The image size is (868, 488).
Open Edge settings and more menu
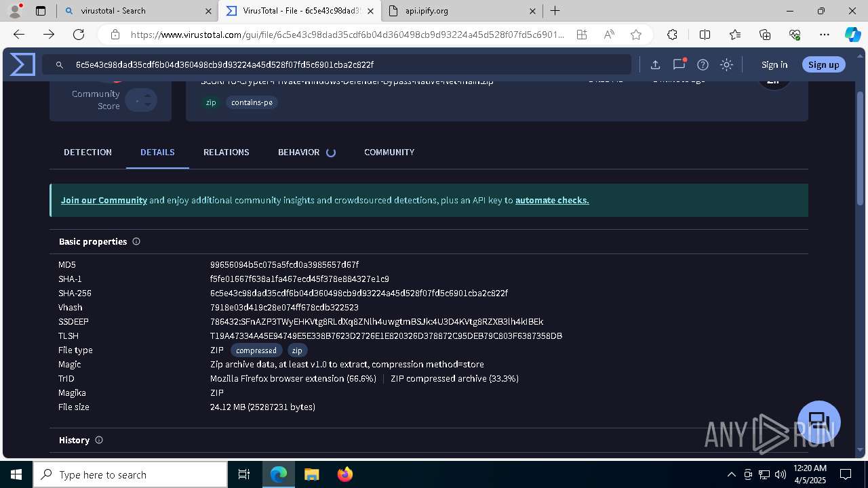point(825,35)
